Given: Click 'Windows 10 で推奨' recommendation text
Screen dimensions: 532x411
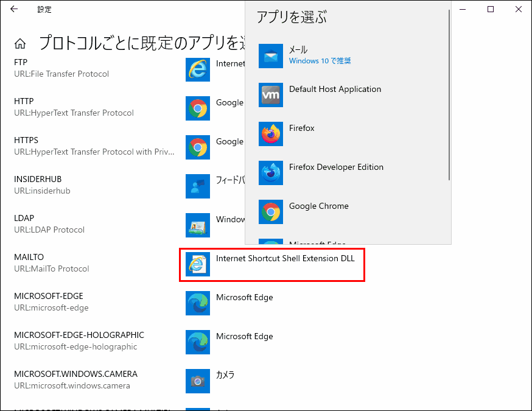Looking at the screenshot, I should [320, 61].
